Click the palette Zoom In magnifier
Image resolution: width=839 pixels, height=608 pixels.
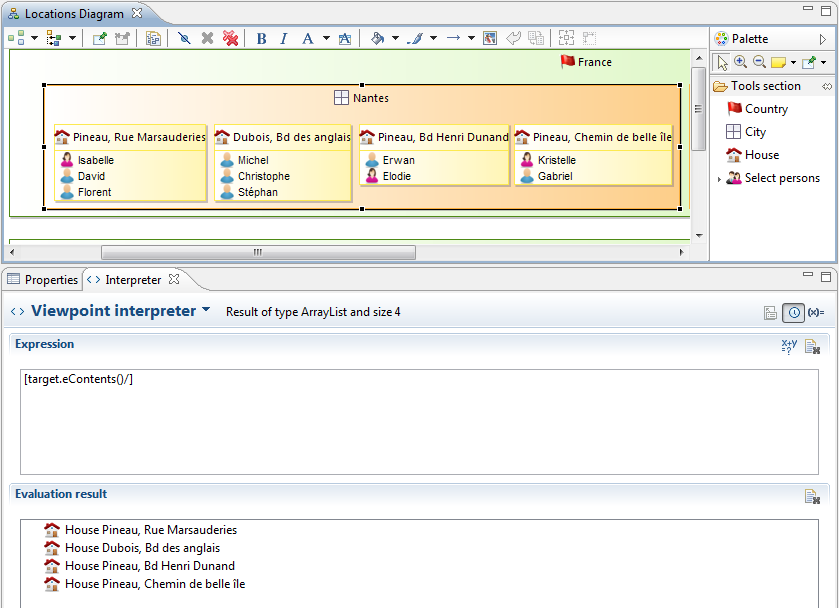point(741,62)
